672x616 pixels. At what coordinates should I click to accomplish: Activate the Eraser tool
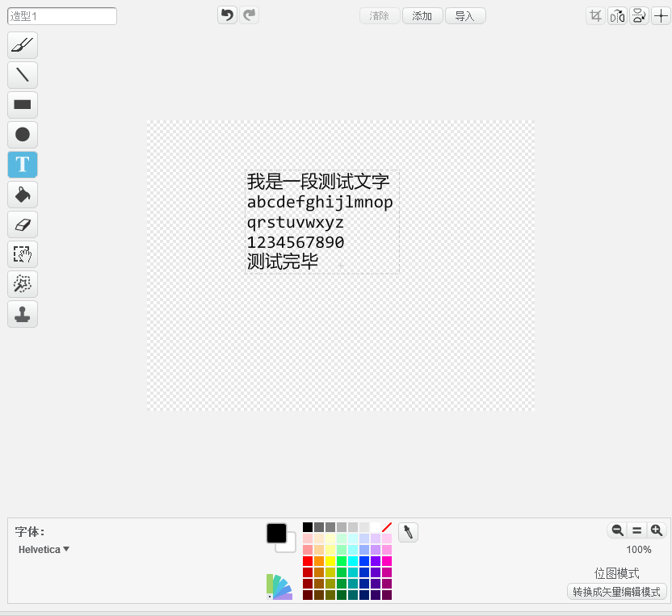pos(22,224)
